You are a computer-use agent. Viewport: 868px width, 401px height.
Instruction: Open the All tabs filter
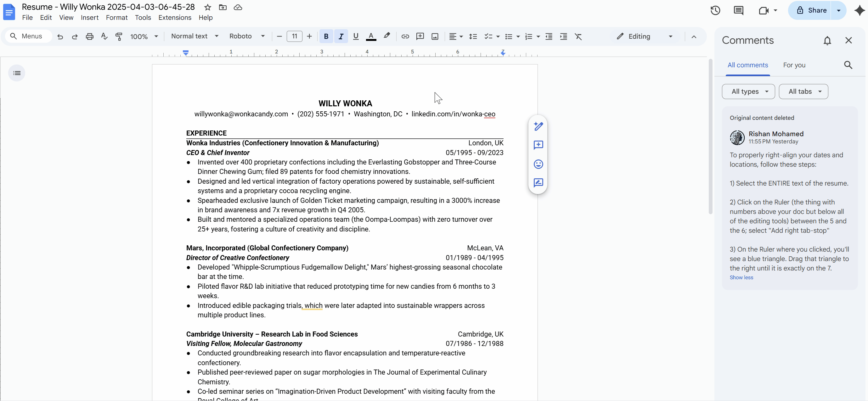click(803, 92)
